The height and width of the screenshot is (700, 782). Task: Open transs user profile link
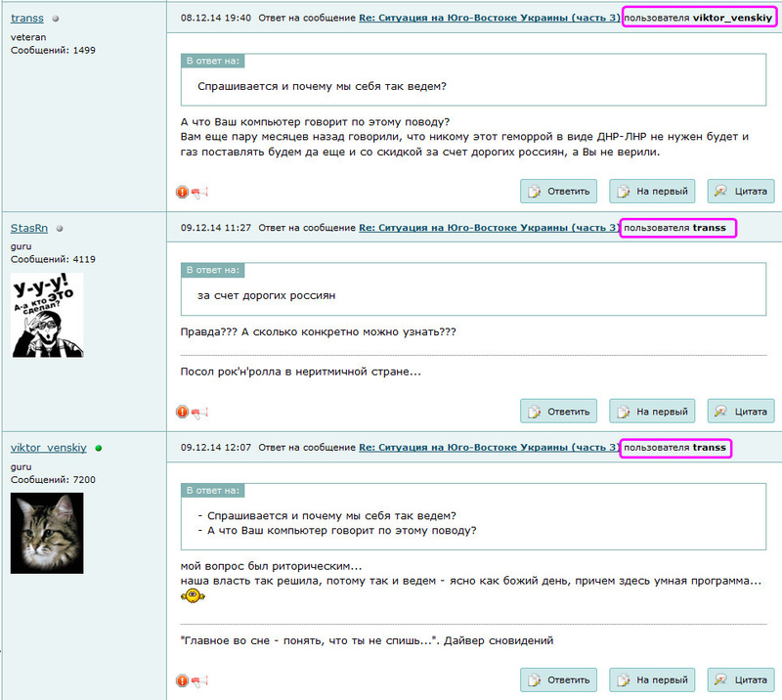click(x=27, y=18)
